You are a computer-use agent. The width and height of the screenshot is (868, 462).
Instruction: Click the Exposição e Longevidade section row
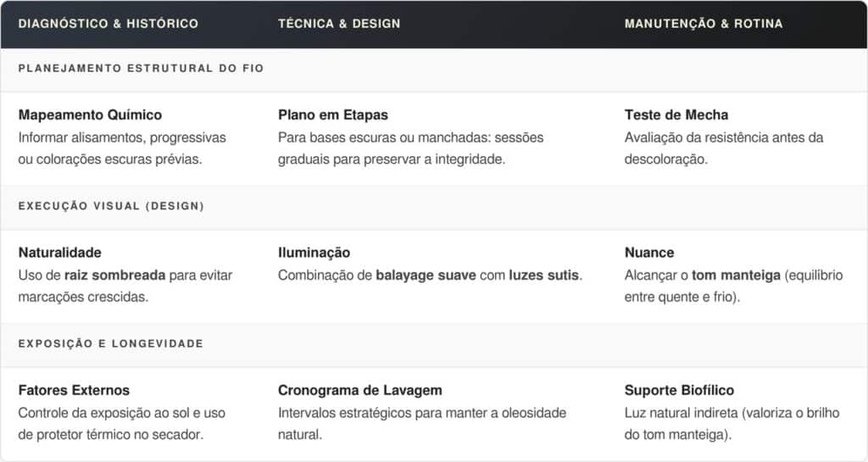point(111,343)
